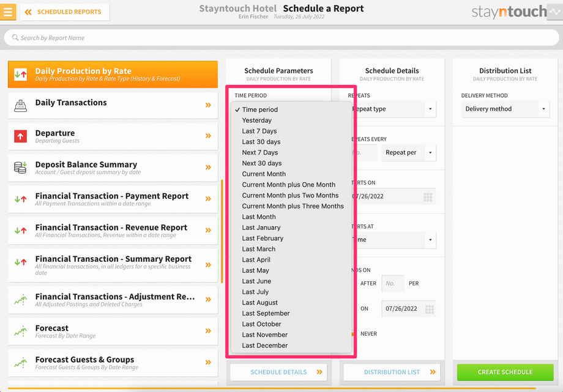Open the Starts At time dropdown
This screenshot has width=563, height=392.
[x=394, y=240]
